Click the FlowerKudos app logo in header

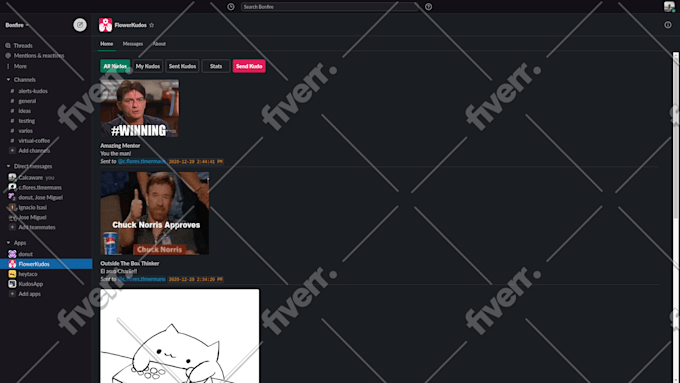[x=105, y=25]
